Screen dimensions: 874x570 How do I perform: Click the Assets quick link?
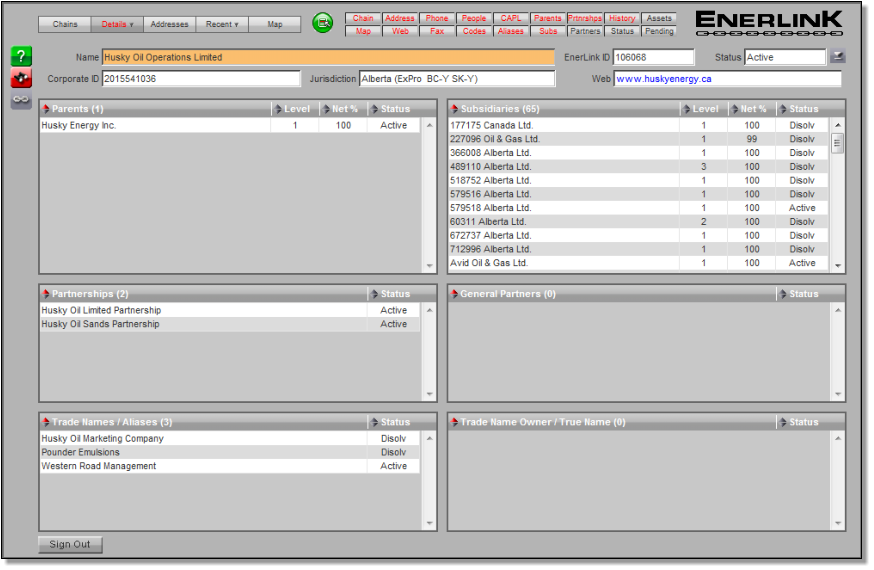coord(659,18)
